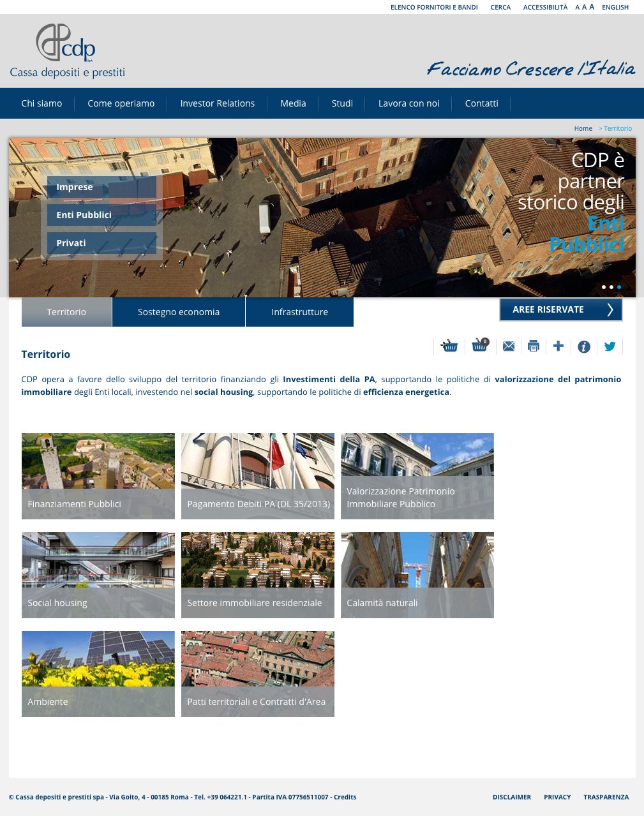Viewport: 644px width, 816px height.
Task: Open Aree Riservate arrow button
Action: click(560, 309)
